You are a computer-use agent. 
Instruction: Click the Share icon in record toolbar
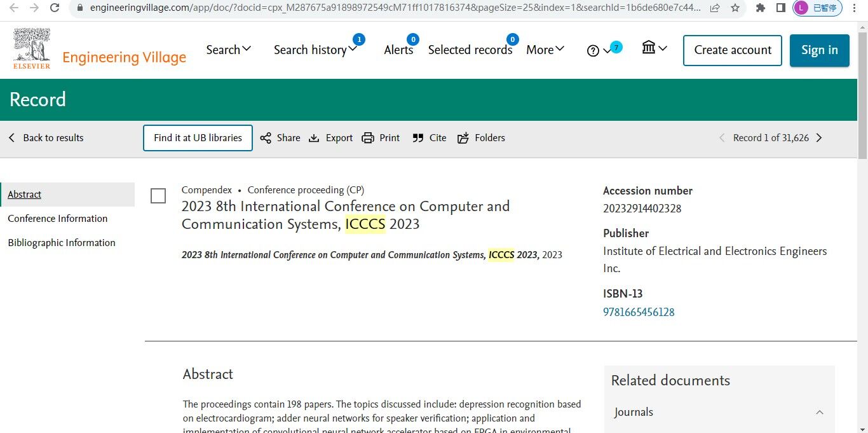tap(266, 138)
